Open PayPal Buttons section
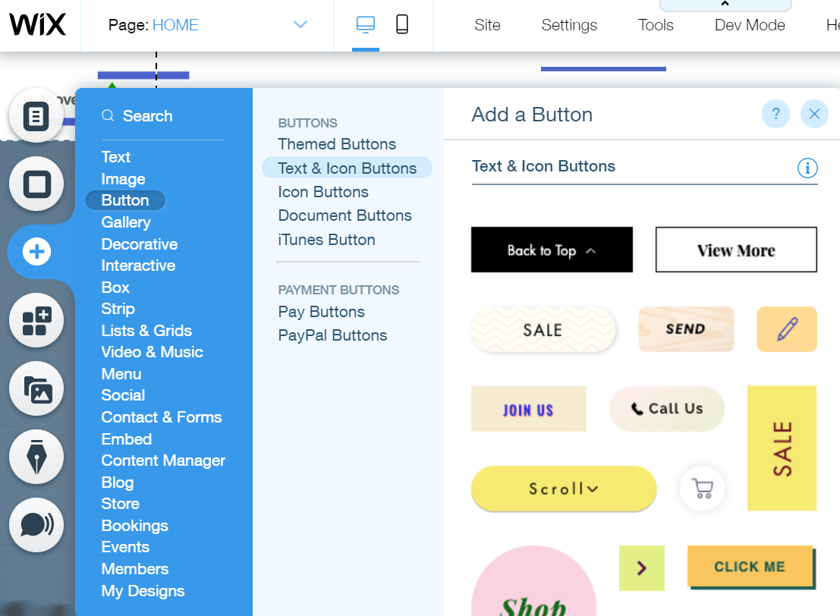This screenshot has width=840, height=616. (x=332, y=335)
